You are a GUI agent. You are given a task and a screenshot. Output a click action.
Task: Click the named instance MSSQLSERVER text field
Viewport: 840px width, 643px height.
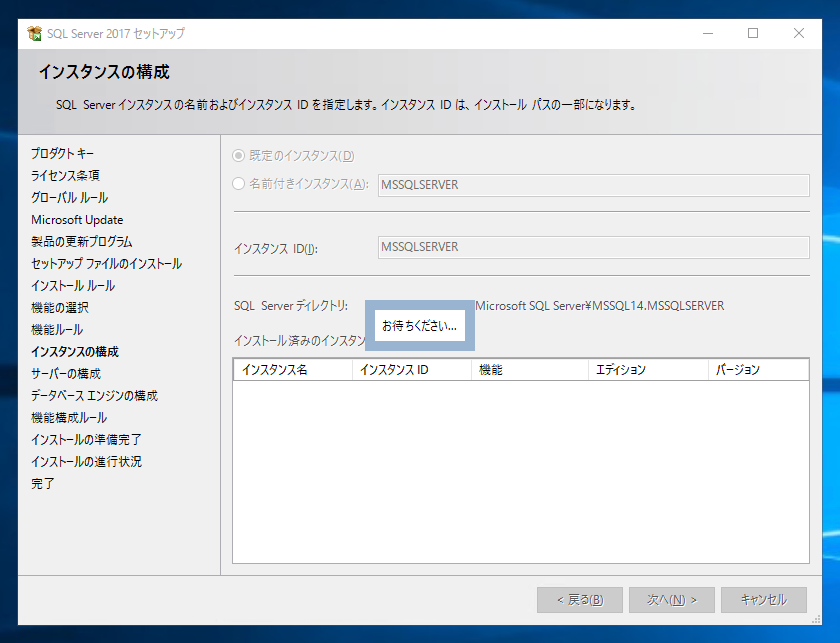[594, 185]
